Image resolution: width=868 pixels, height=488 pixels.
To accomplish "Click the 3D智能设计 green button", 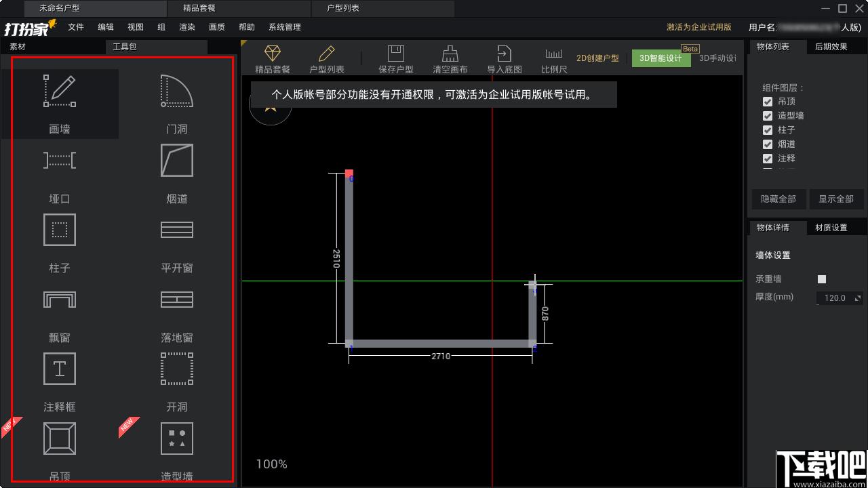I will [x=661, y=58].
